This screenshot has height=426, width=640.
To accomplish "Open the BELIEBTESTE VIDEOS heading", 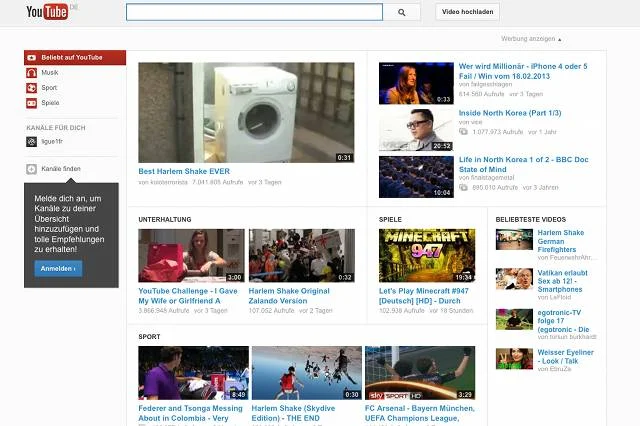I will [531, 220].
